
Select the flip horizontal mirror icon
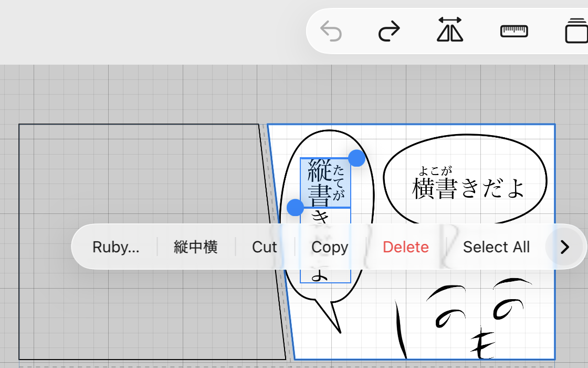coord(450,29)
